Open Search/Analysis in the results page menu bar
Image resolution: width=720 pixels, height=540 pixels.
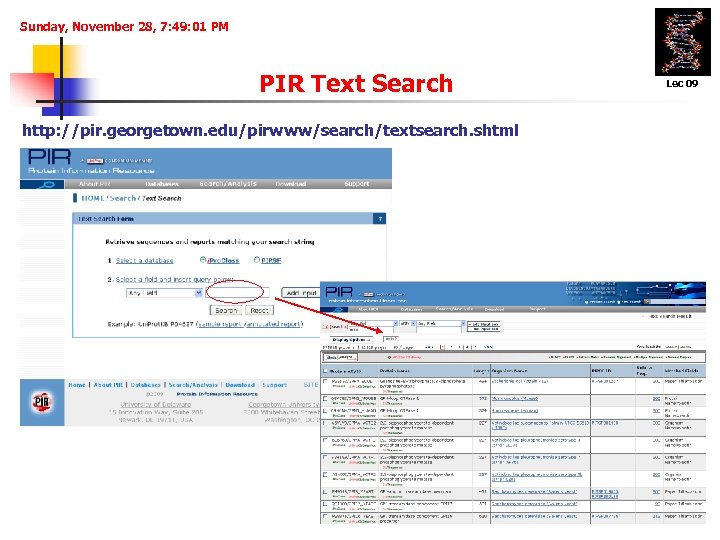(453, 309)
